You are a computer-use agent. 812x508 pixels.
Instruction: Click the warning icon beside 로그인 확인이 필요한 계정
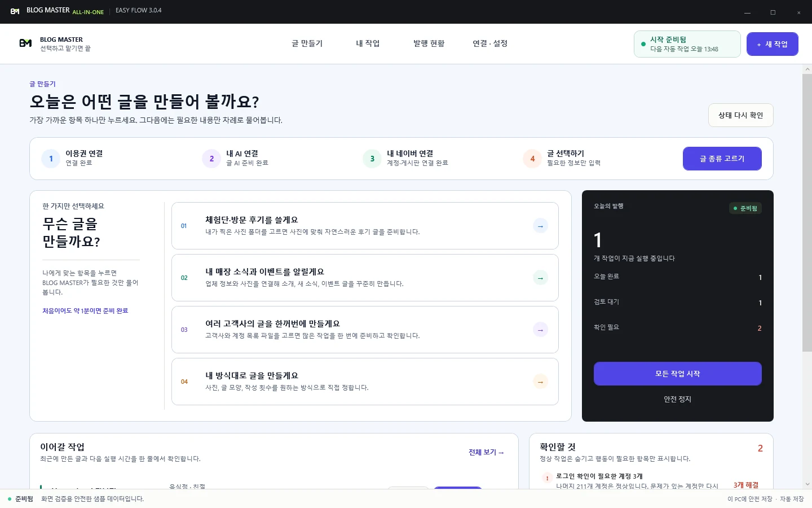tap(547, 478)
